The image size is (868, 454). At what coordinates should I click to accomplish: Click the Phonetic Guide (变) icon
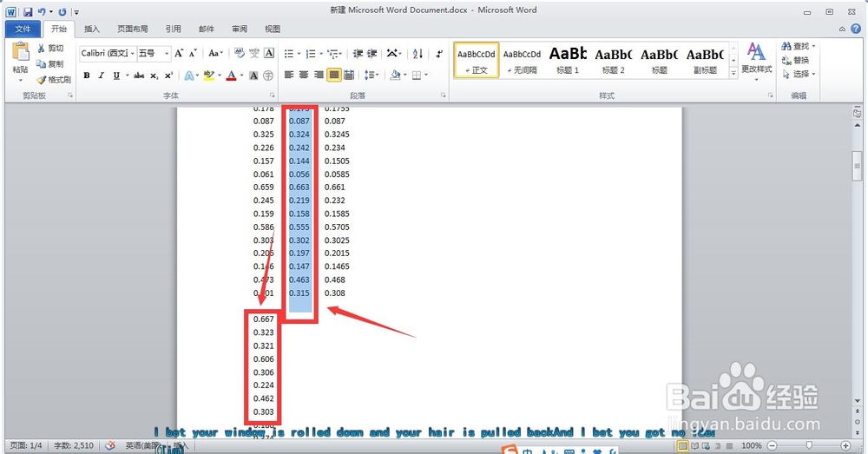(254, 53)
